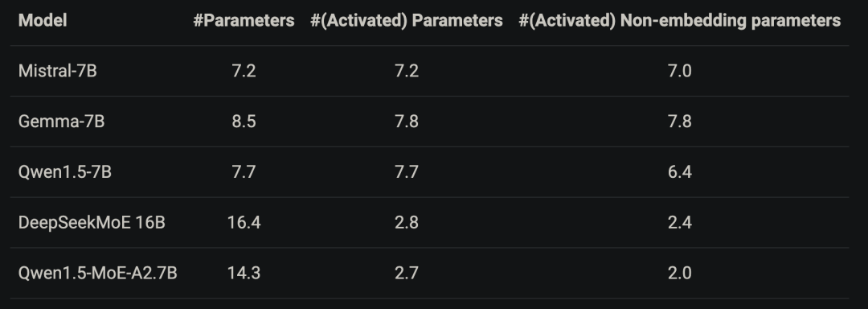
Task: Select the 2.4 non-embedding parameters cell
Action: (x=679, y=223)
